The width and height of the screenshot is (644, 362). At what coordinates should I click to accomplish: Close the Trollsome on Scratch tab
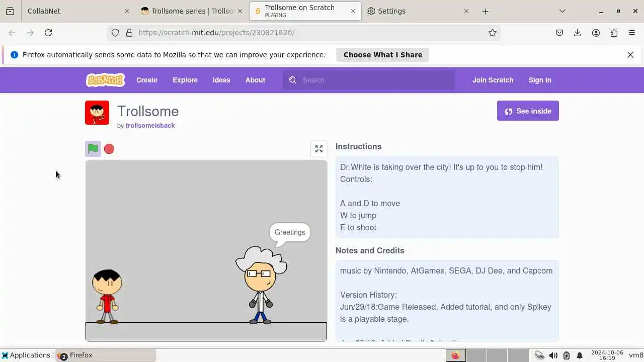tap(353, 11)
